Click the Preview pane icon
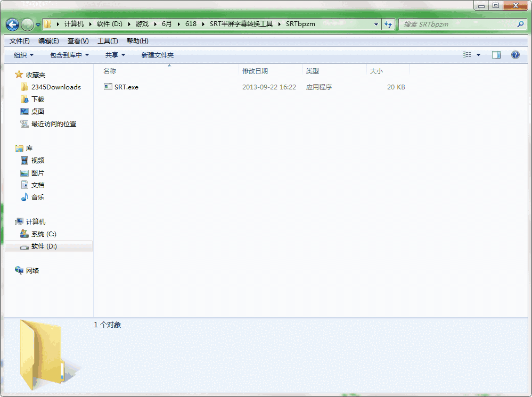Image resolution: width=532 pixels, height=397 pixels. click(496, 54)
